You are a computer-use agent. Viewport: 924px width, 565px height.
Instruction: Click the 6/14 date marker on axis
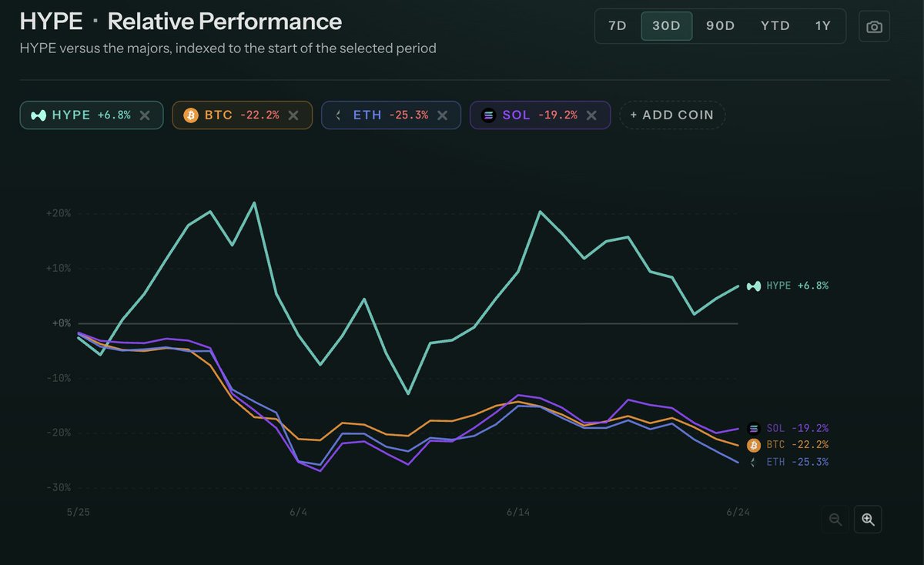coord(519,513)
